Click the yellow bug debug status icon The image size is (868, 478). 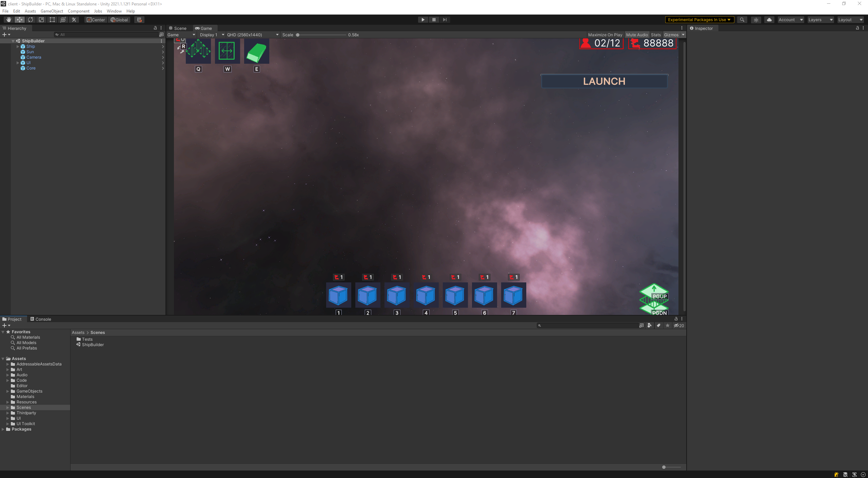click(836, 475)
